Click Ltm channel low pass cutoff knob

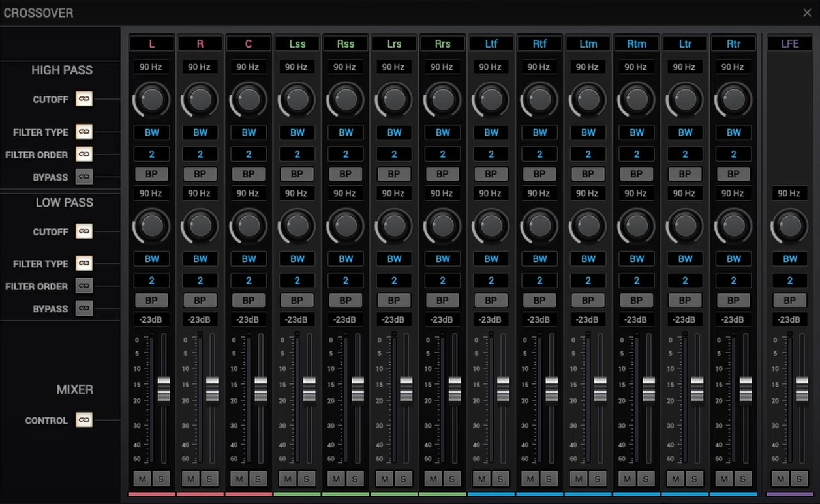point(588,226)
